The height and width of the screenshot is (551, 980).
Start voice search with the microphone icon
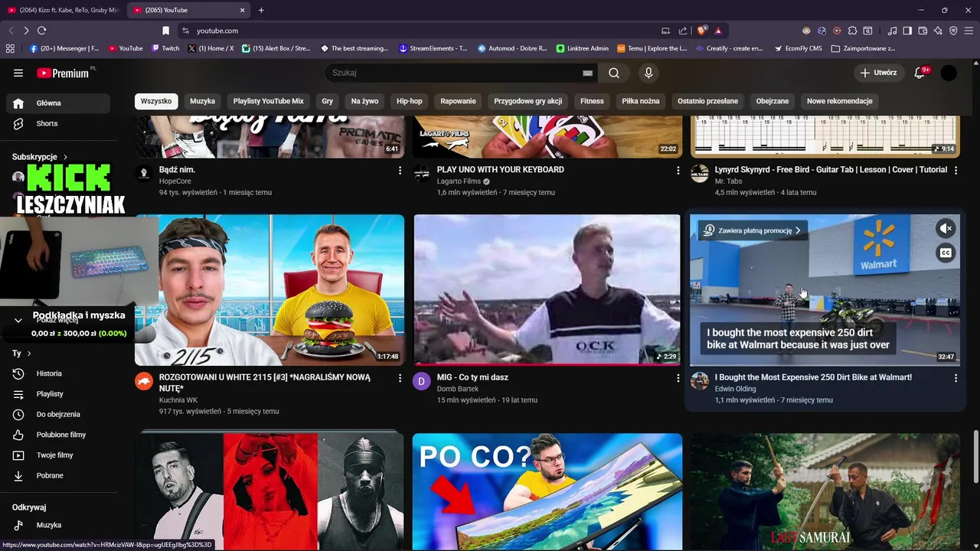tap(648, 73)
